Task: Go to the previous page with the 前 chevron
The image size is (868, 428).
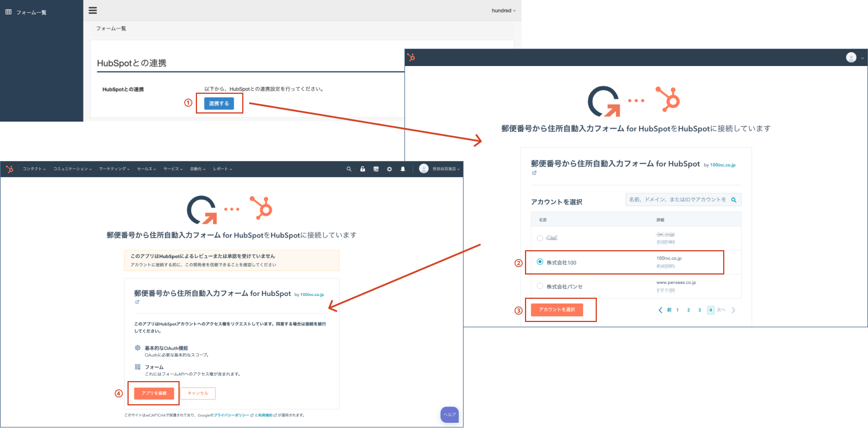Action: (x=665, y=310)
